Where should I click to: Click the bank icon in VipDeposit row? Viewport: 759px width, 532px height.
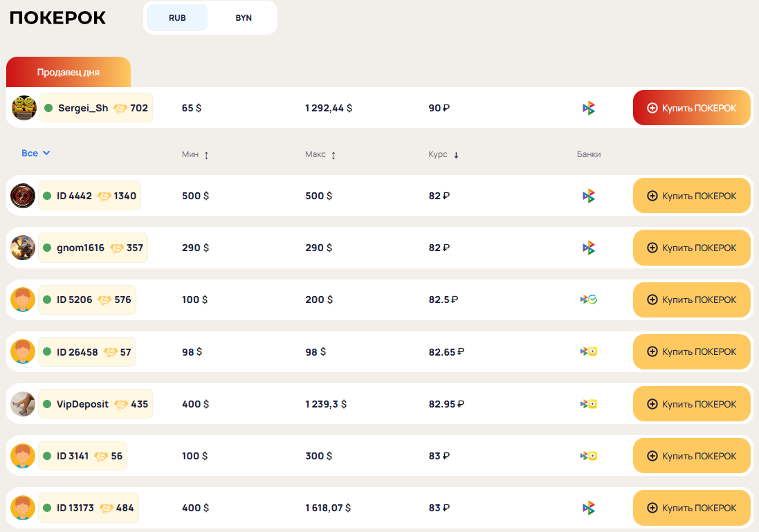coord(588,404)
